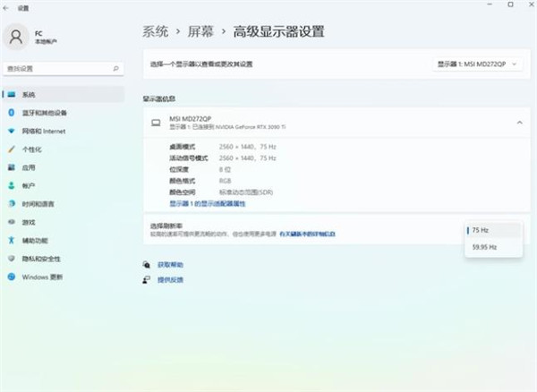
Task: Open the 有关刷新率的详细信息 link
Action: pyautogui.click(x=307, y=234)
